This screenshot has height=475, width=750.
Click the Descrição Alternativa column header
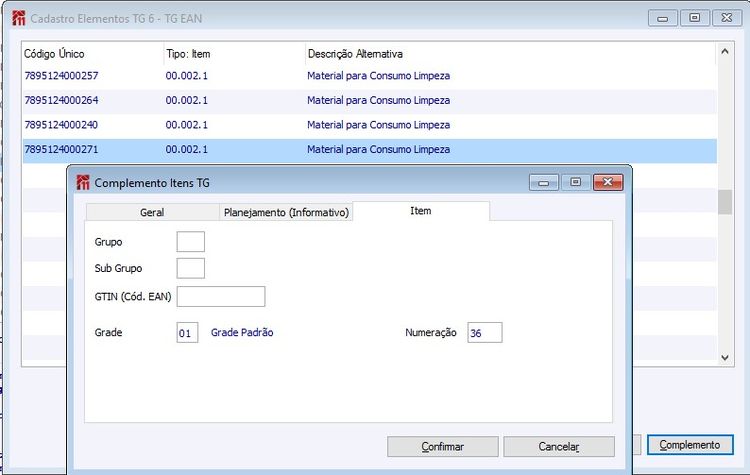510,54
